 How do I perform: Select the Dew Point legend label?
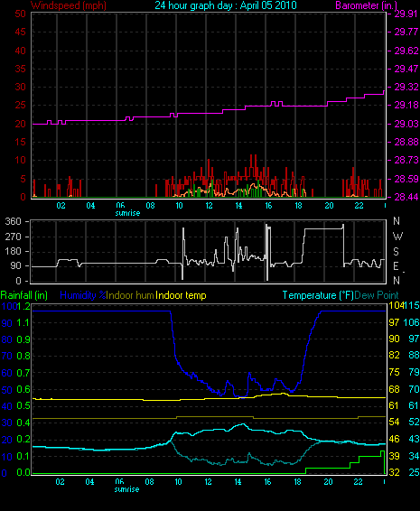377,295
